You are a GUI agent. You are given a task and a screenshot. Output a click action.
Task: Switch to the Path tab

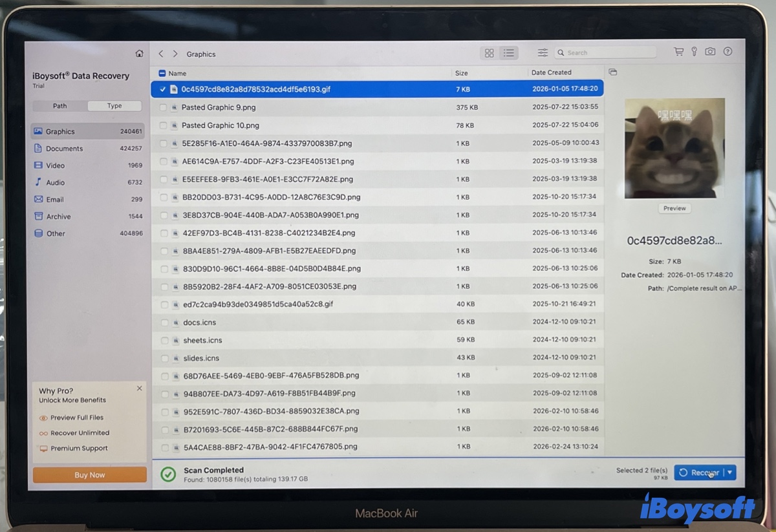pos(59,105)
